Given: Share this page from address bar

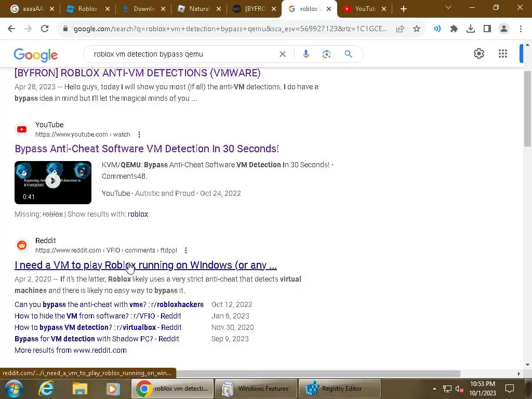Looking at the screenshot, I should pos(400,29).
